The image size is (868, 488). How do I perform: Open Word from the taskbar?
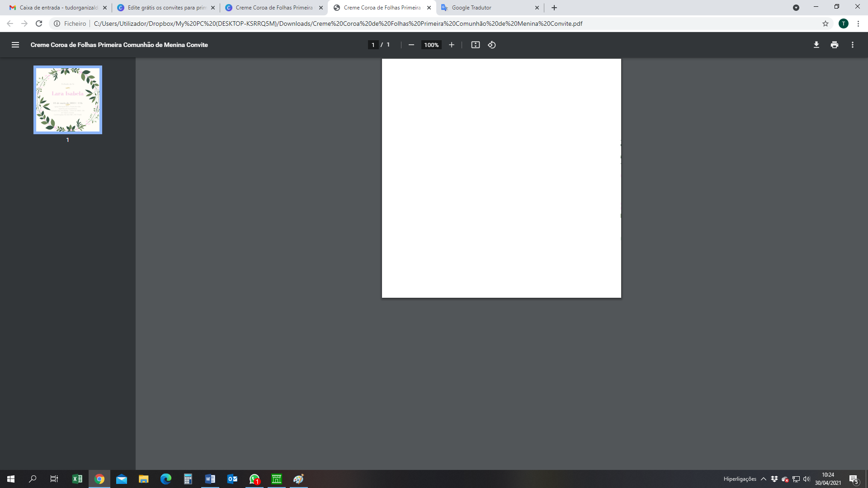click(x=210, y=479)
